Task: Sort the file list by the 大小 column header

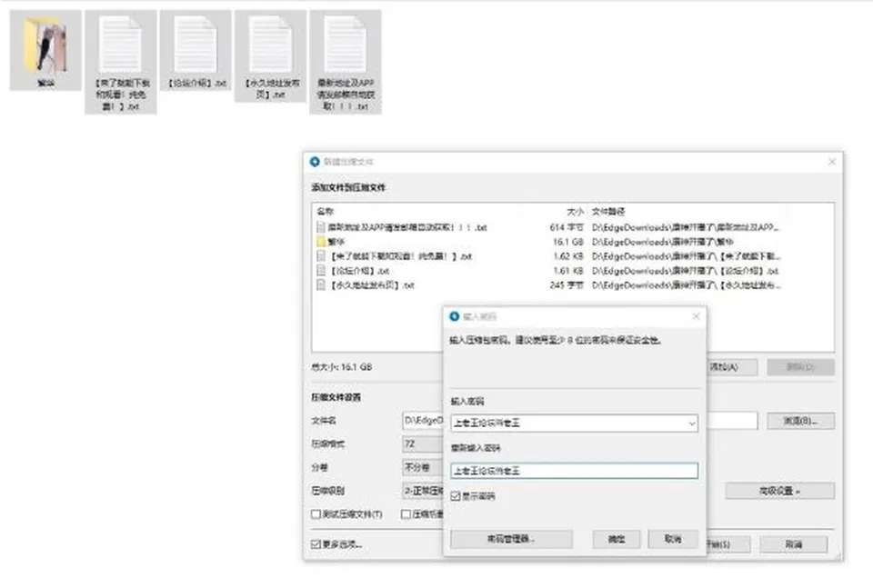Action: click(575, 212)
